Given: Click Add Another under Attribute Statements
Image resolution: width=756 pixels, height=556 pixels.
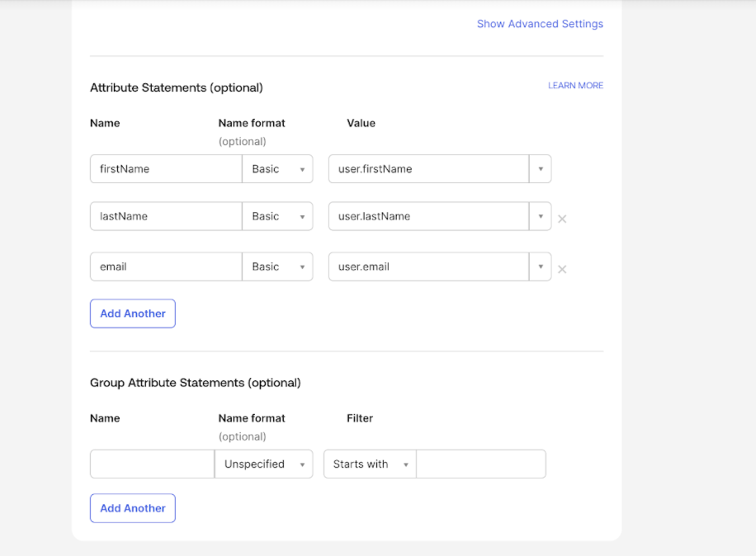Looking at the screenshot, I should click(x=133, y=313).
